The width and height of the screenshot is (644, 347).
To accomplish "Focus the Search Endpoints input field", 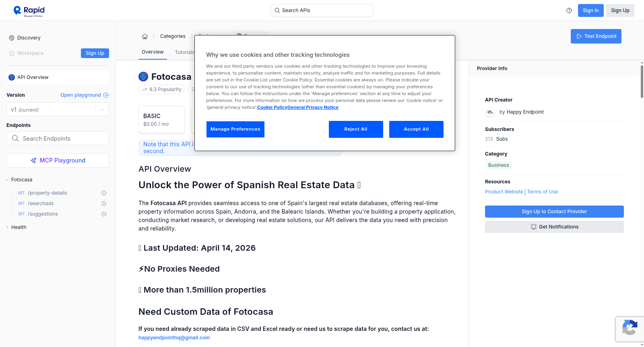I will click(x=58, y=138).
